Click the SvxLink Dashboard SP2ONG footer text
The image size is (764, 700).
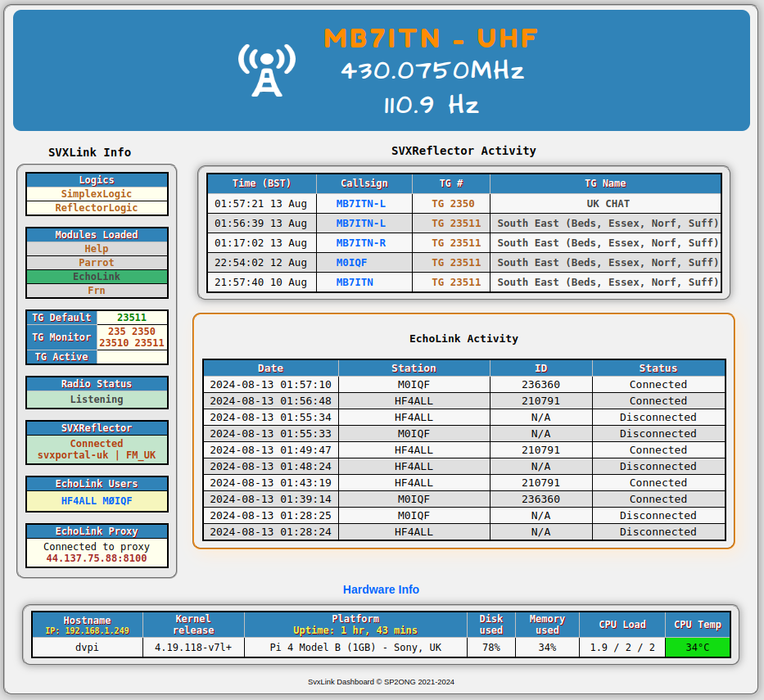tap(381, 681)
